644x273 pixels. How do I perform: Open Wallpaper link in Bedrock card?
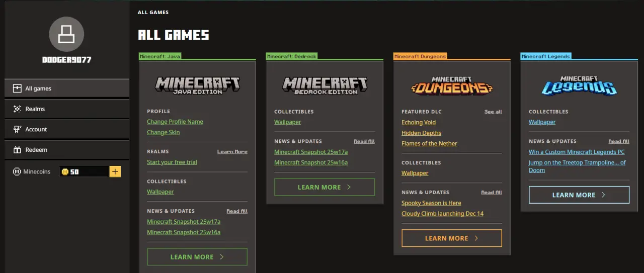288,122
